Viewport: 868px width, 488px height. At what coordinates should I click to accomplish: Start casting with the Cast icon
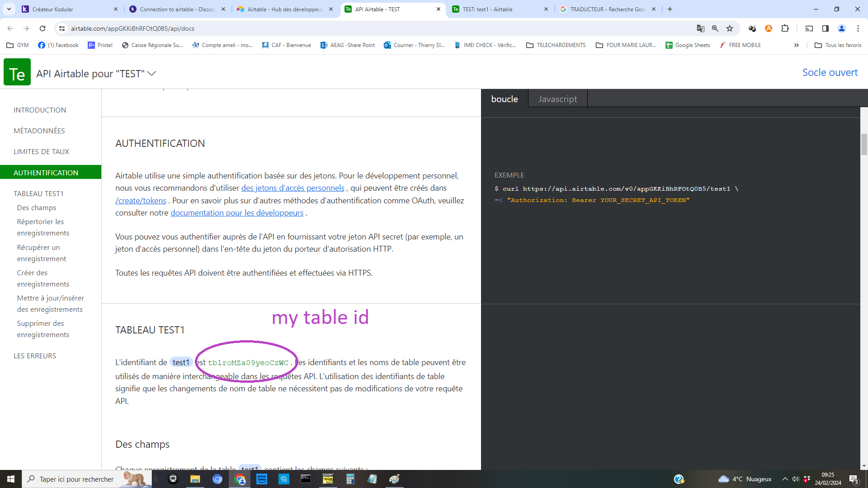(810, 28)
